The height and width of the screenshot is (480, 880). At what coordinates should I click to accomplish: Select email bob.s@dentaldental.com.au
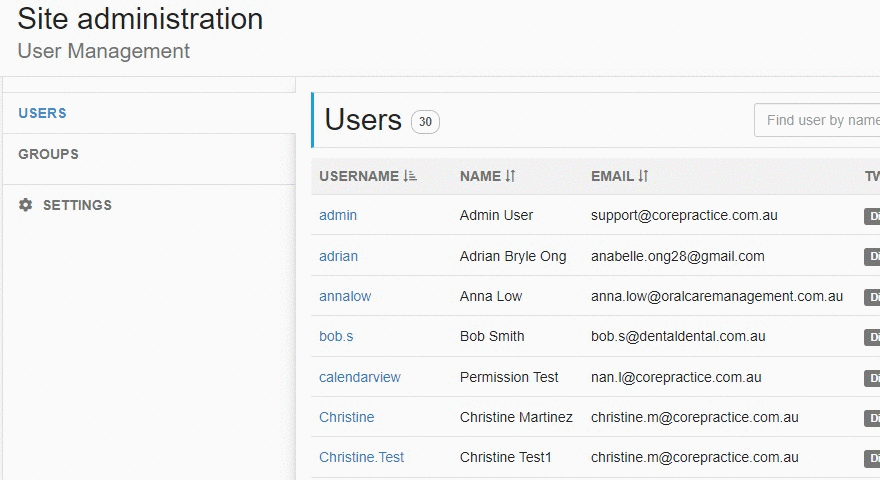tap(678, 336)
